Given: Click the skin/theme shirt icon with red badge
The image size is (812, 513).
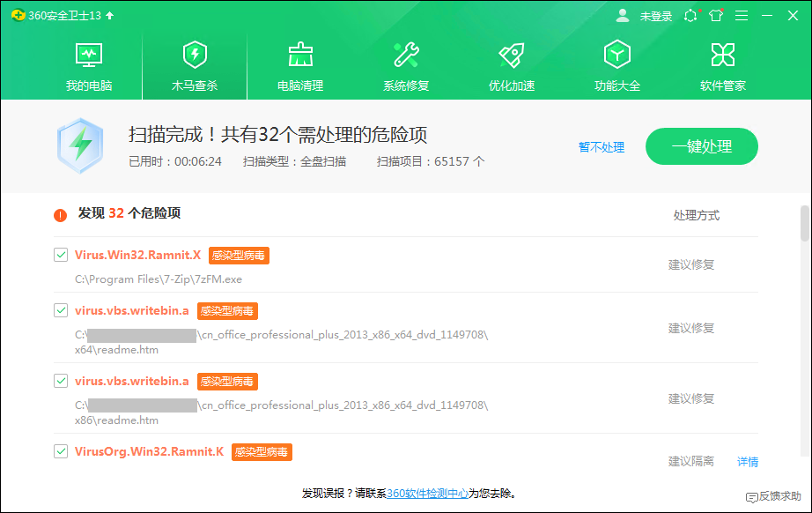Looking at the screenshot, I should (715, 15).
